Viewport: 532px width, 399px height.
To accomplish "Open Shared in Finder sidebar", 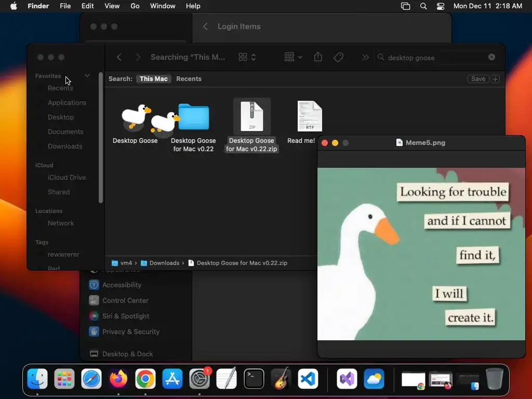I will coord(59,192).
